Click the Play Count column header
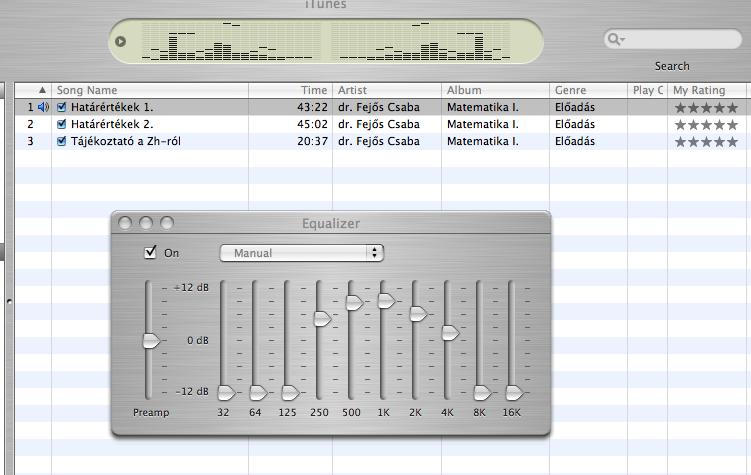This screenshot has width=751, height=475. coord(647,90)
